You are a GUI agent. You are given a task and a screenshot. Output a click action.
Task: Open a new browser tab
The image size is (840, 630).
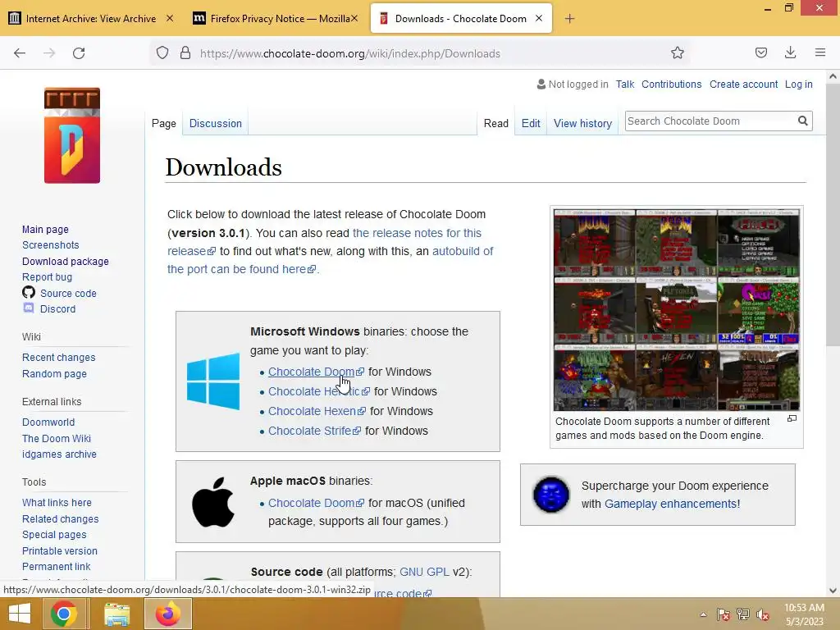click(569, 19)
